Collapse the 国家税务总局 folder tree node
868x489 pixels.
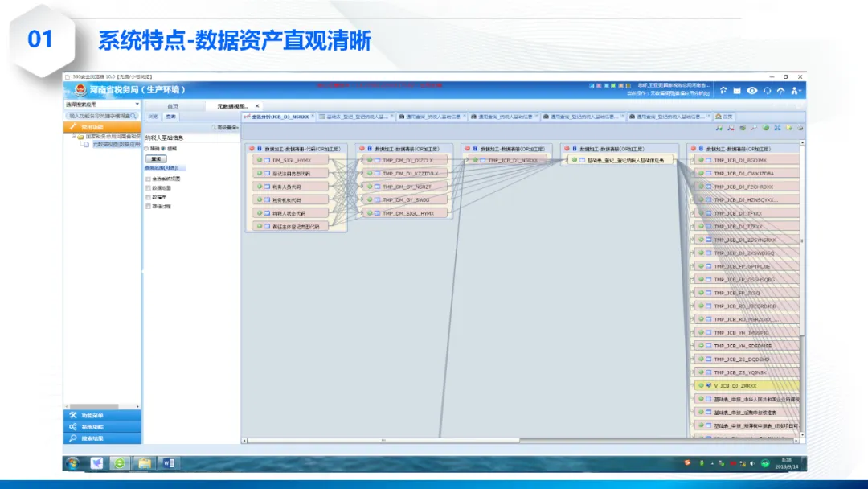(x=74, y=136)
